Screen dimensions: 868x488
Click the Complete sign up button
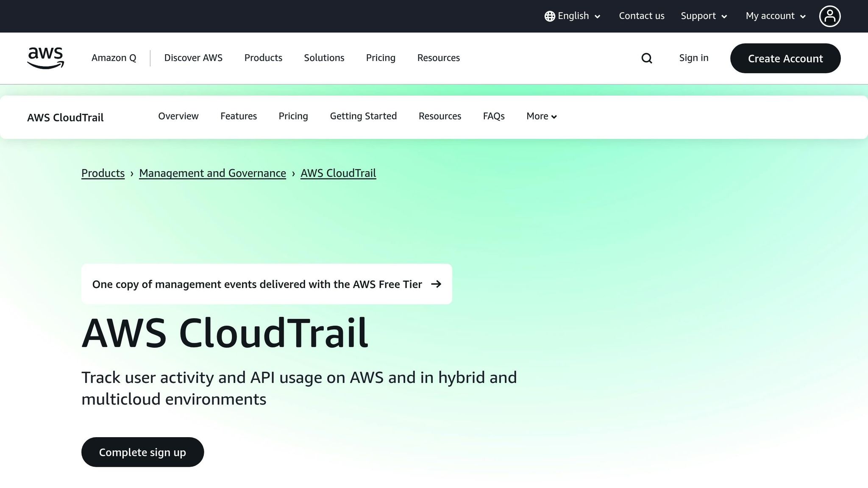click(x=142, y=452)
